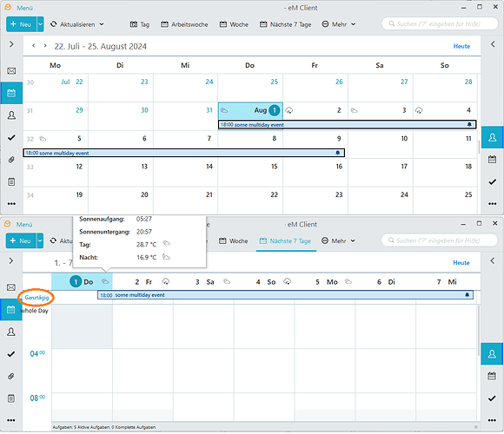Open Attachments paperclip icon in upper sidebar
504x434 pixels.
11,160
